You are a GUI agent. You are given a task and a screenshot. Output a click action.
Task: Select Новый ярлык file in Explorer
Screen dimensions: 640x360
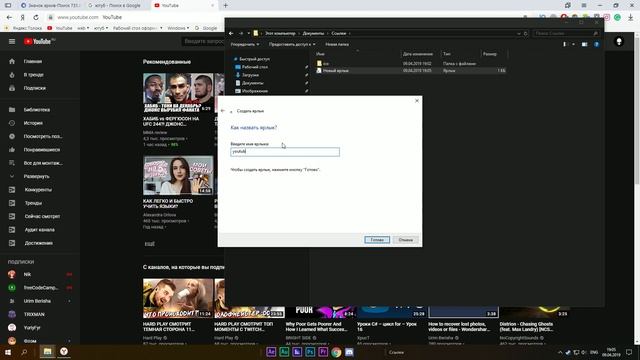coord(411,71)
